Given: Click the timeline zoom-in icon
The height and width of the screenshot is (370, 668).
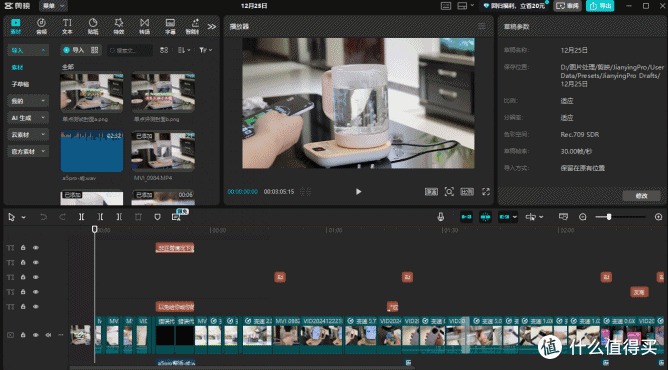Looking at the screenshot, I should tap(658, 217).
